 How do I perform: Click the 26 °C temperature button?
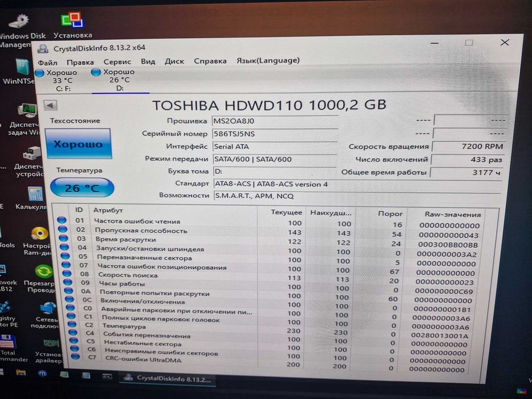(82, 188)
